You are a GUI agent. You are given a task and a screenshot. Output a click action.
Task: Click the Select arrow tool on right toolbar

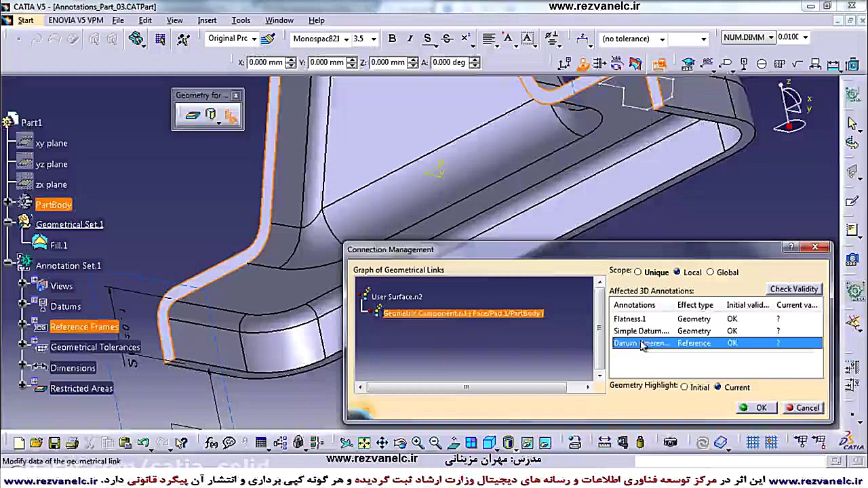tap(853, 123)
